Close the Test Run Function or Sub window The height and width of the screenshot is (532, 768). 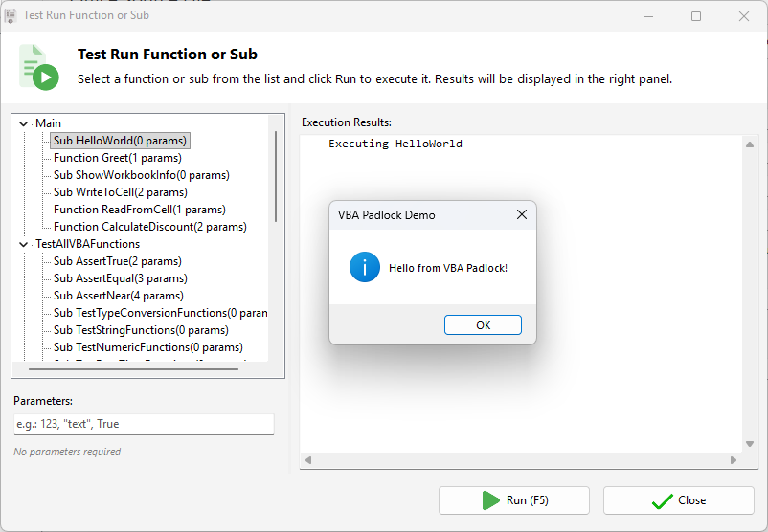click(743, 16)
